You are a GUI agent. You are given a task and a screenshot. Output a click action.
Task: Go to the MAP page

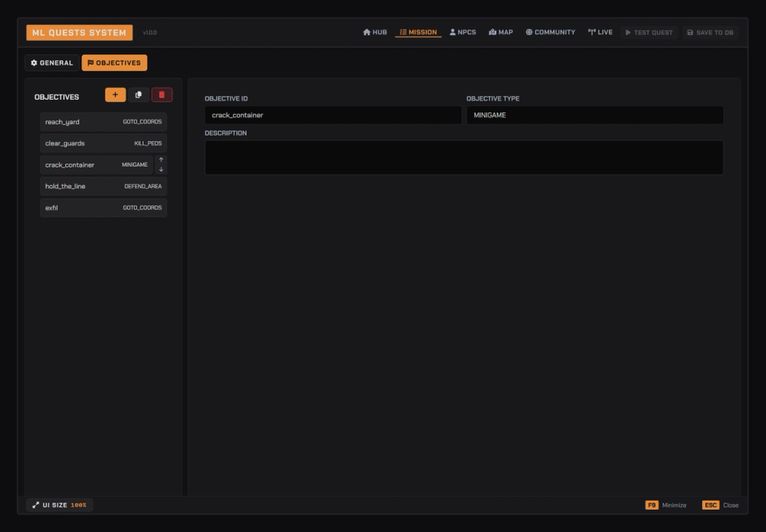coord(501,32)
